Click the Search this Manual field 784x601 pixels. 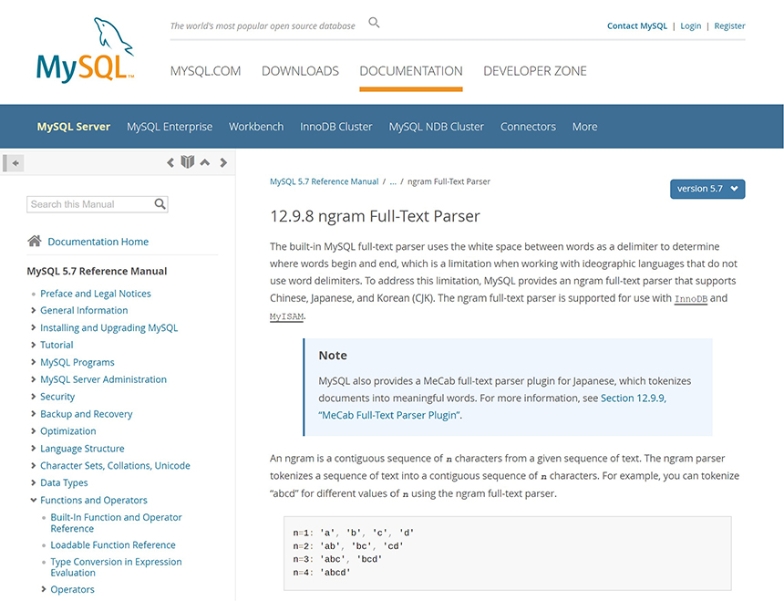[90, 204]
